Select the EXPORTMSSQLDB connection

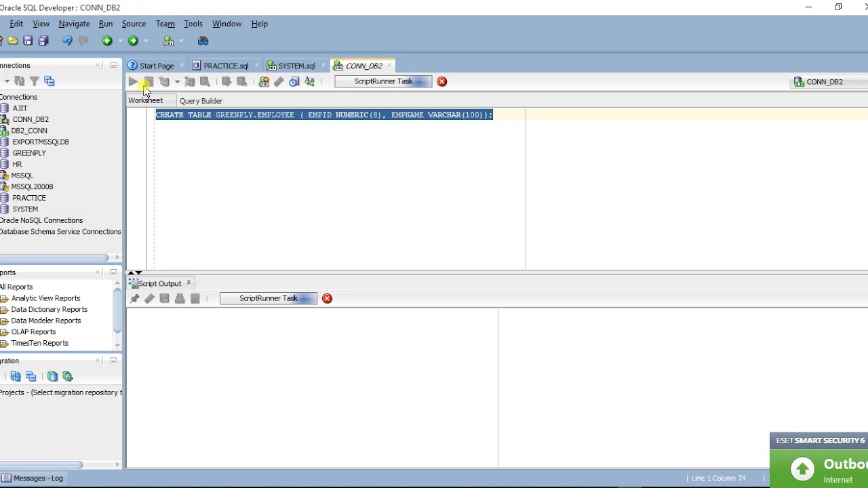40,142
